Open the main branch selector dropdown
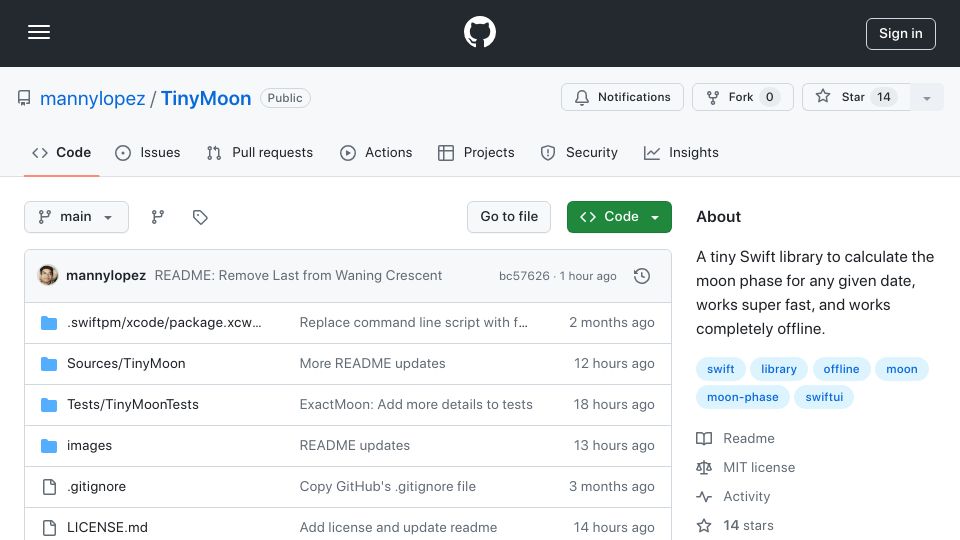This screenshot has width=960, height=540. tap(77, 217)
